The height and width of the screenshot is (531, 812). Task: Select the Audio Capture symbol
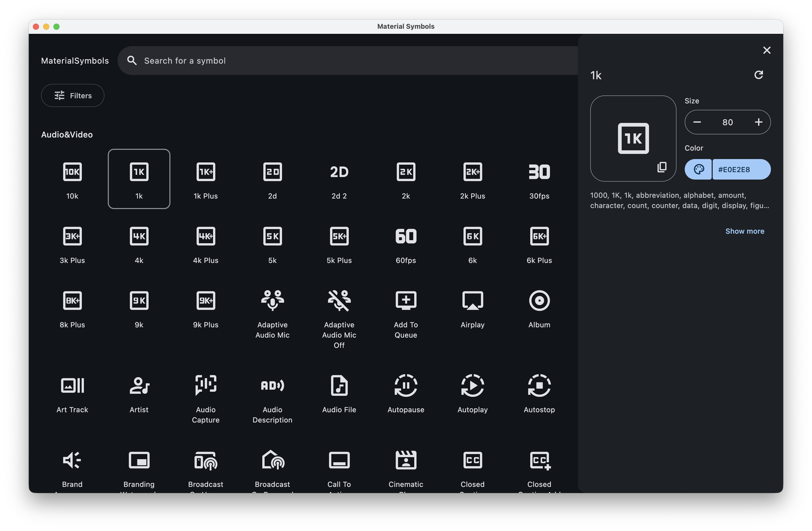point(206,398)
